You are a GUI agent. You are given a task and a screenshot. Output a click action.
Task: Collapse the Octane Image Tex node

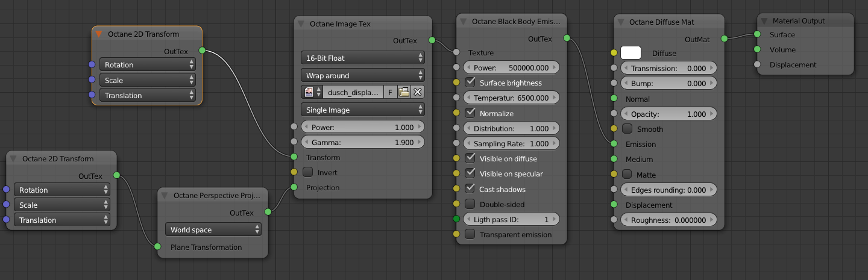coord(302,23)
